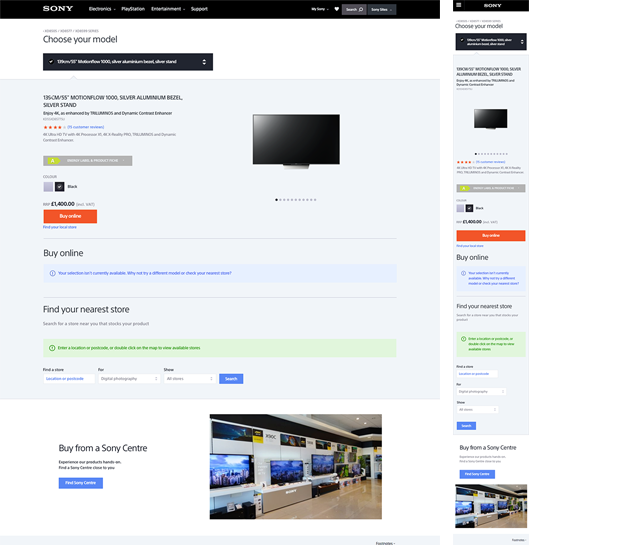620x545 pixels.
Task: Select the black colour swatch in mobile view
Action: coord(469,208)
